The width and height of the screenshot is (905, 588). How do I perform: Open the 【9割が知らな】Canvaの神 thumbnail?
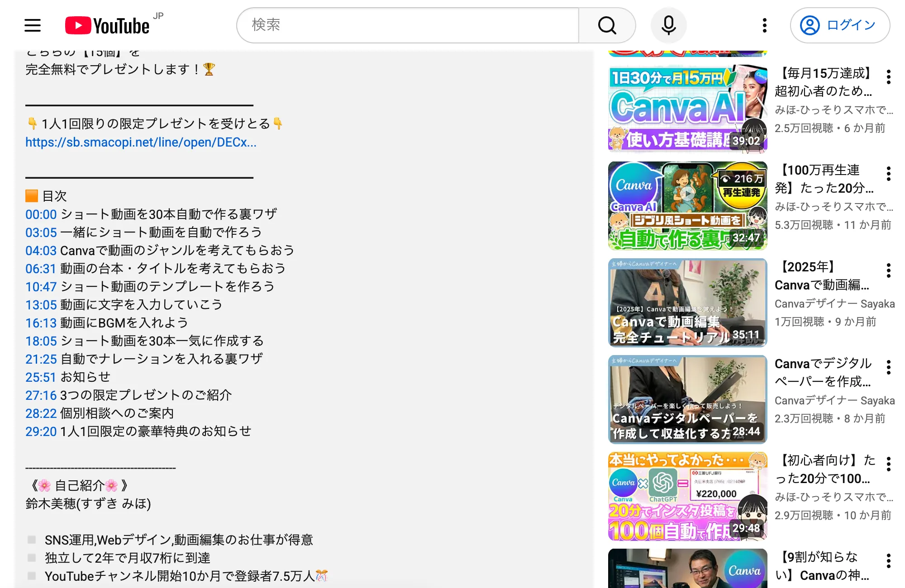tap(688, 569)
